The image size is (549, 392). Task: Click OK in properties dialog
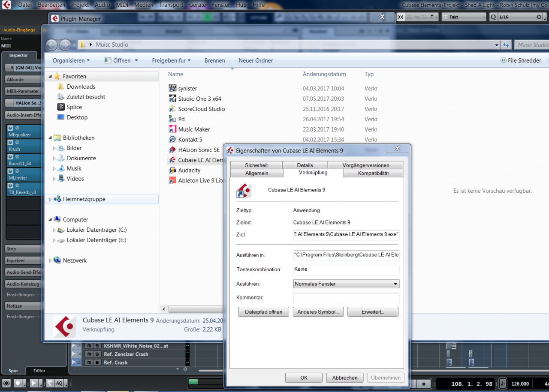(x=304, y=377)
